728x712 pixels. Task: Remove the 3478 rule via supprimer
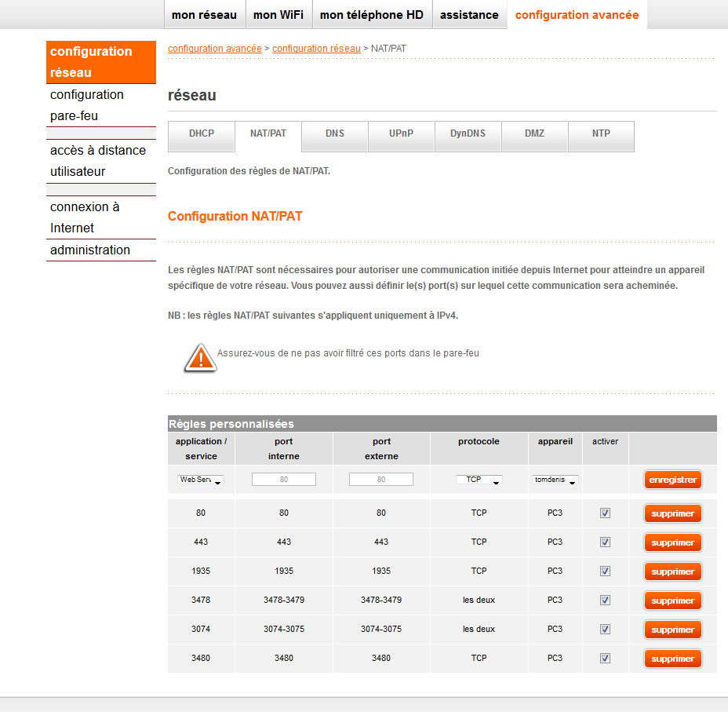(672, 601)
